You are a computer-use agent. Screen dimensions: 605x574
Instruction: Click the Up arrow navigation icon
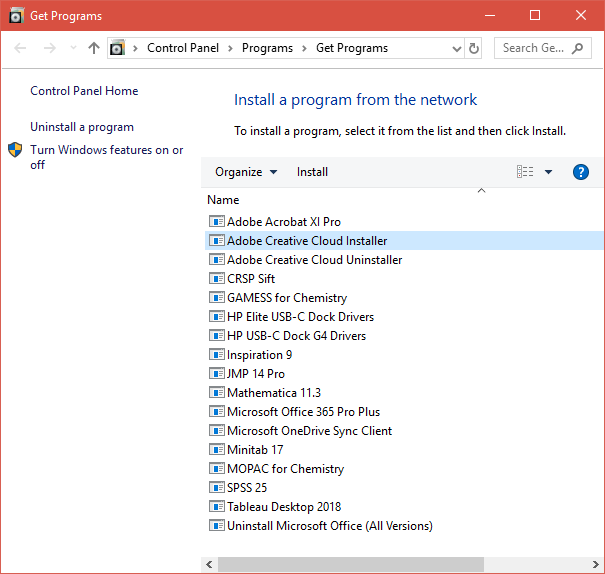(x=94, y=48)
